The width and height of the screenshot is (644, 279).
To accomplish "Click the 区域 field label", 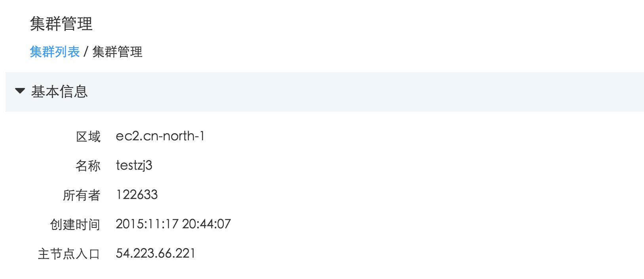I will click(88, 137).
